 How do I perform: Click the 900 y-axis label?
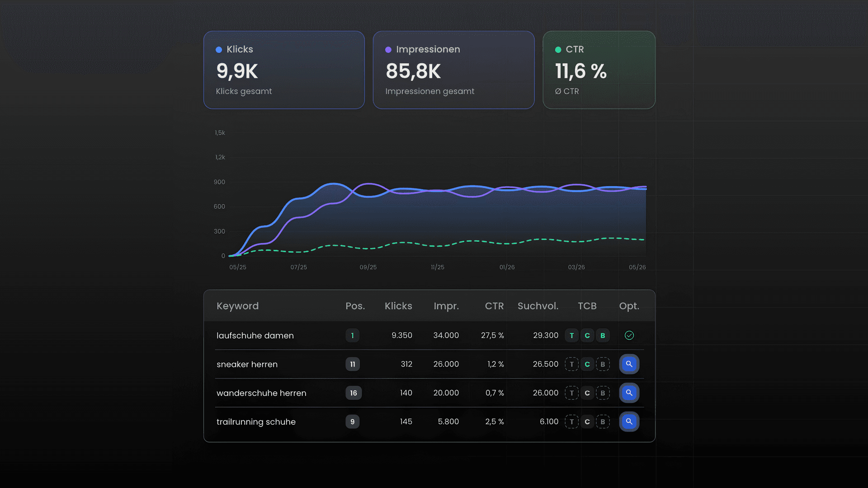(219, 182)
